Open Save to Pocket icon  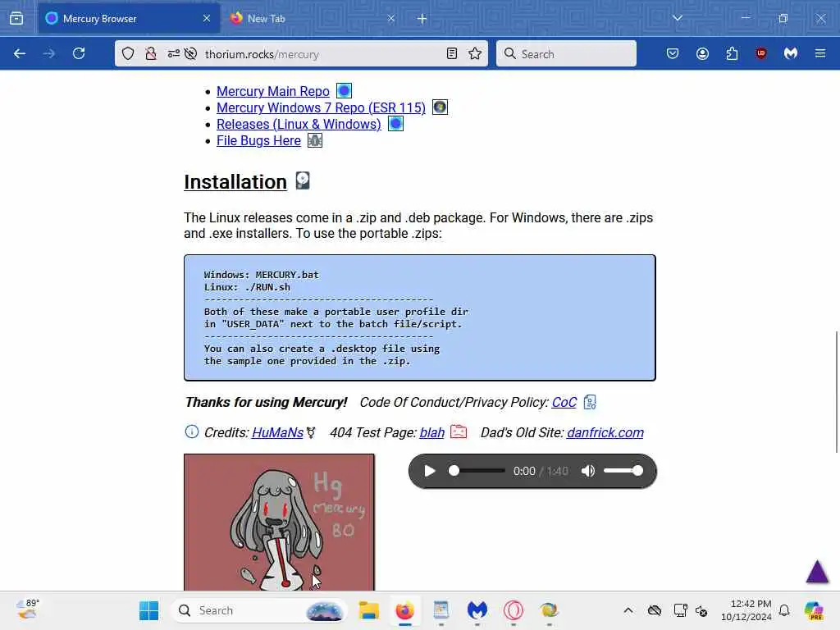(x=673, y=53)
